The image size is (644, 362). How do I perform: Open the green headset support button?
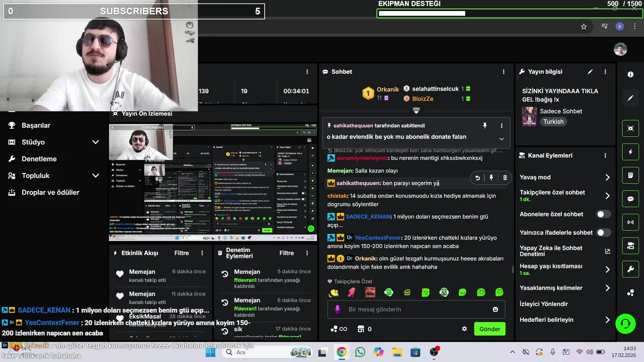click(625, 323)
